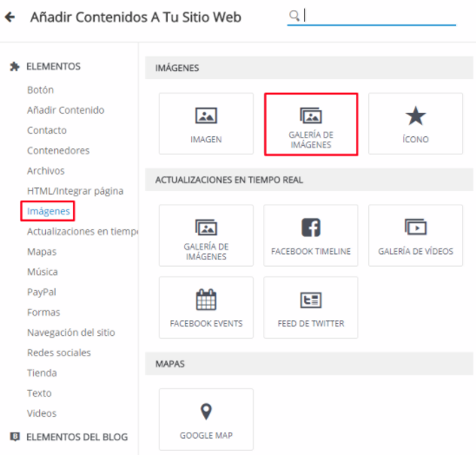Click the back arrow icon
The height and width of the screenshot is (455, 476).
tap(10, 17)
